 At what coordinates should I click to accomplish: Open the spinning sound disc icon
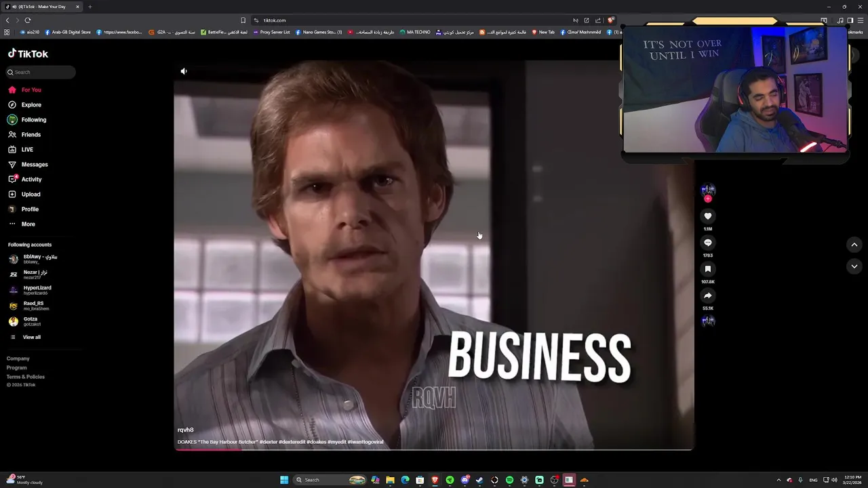pos(708,321)
